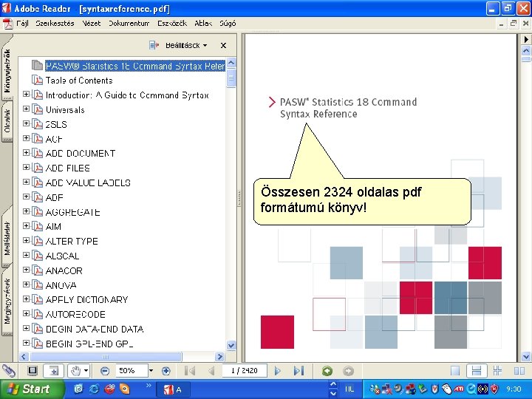Open the Beállítások options dropdown
The height and width of the screenshot is (399, 532).
(186, 46)
